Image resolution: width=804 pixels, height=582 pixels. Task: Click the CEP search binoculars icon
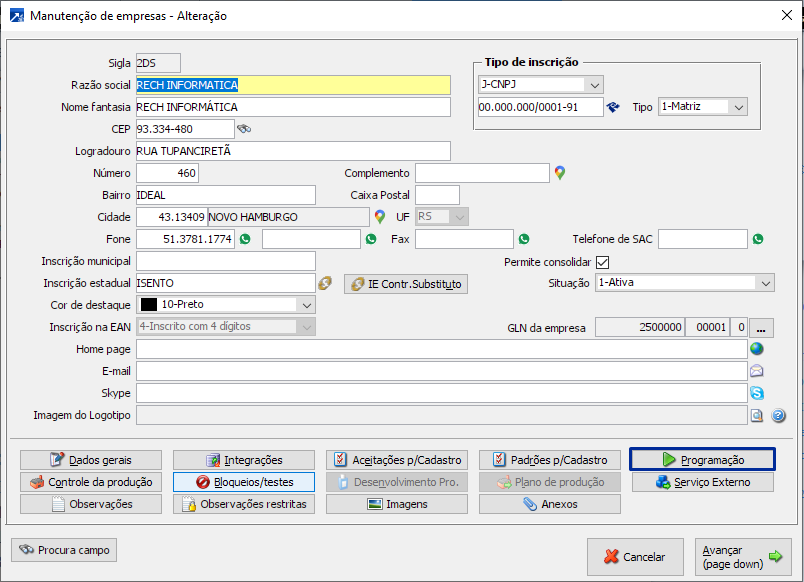coord(243,129)
